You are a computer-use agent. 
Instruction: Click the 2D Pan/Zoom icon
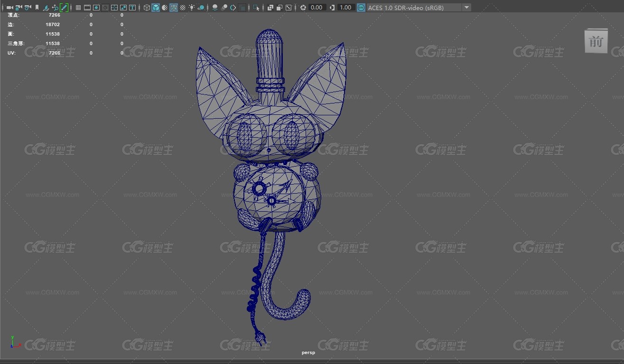[x=55, y=8]
